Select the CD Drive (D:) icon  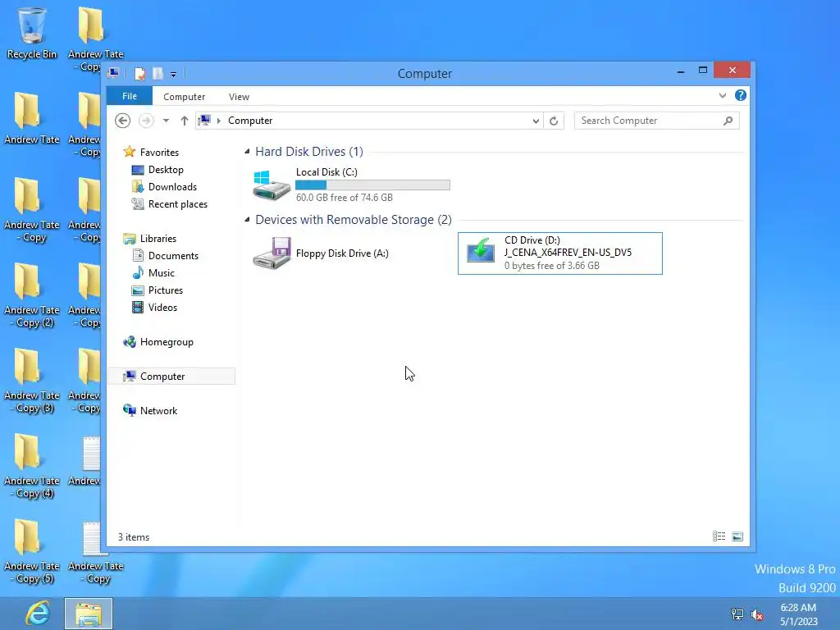click(x=480, y=250)
